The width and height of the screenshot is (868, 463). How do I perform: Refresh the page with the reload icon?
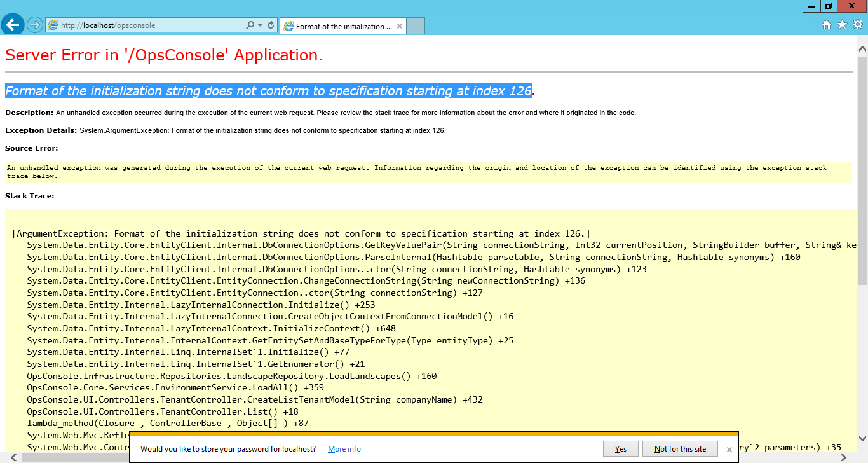pyautogui.click(x=271, y=25)
